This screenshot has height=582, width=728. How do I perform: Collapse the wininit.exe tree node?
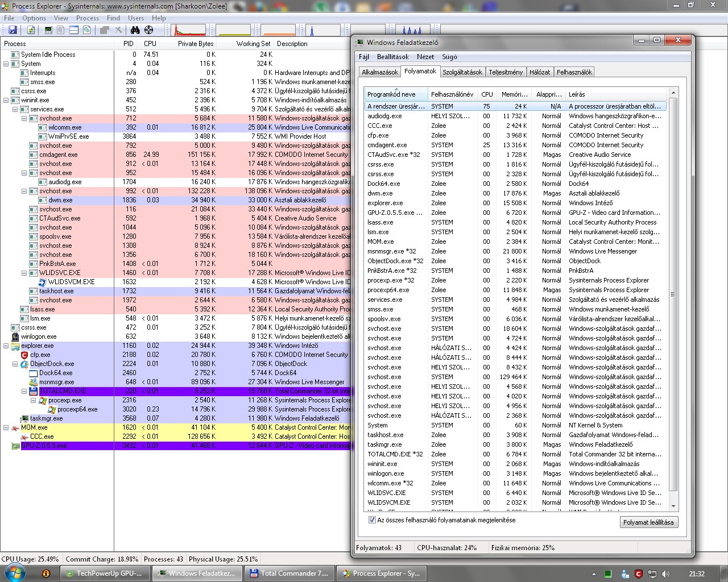click(x=6, y=100)
